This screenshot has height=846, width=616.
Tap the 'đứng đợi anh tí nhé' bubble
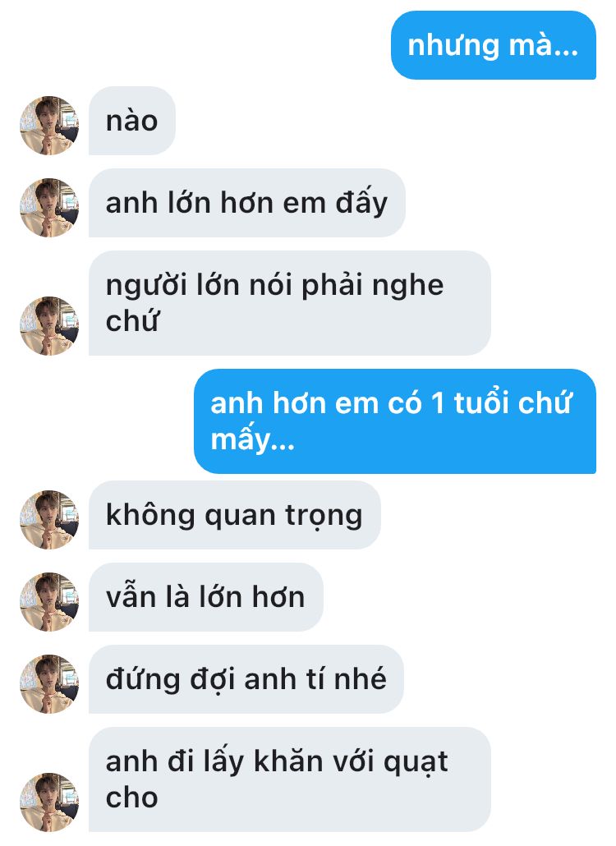[x=246, y=679]
